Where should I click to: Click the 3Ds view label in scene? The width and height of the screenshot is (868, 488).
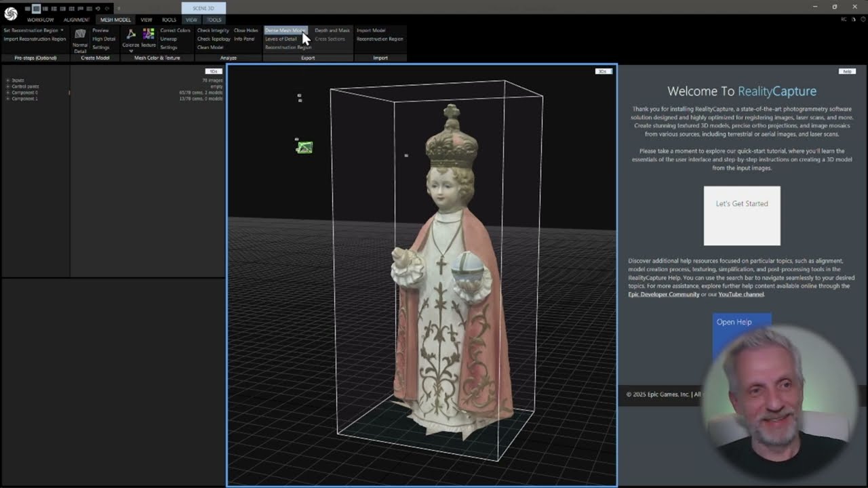(603, 71)
